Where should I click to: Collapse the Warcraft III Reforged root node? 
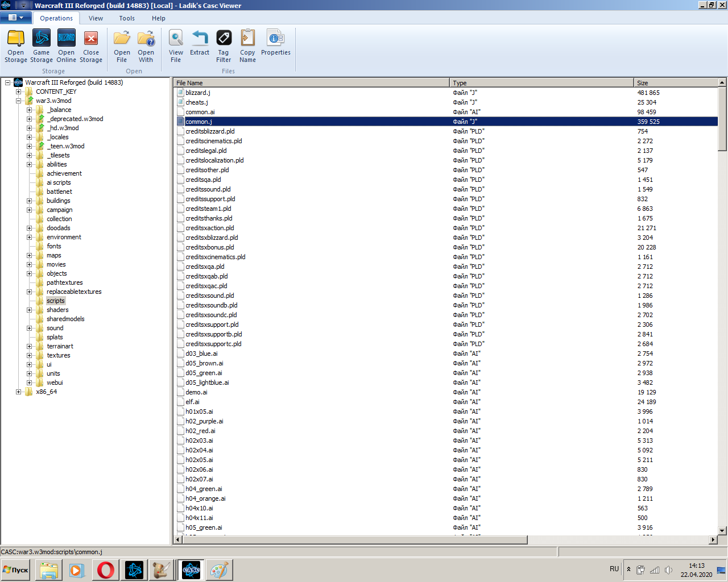8,82
